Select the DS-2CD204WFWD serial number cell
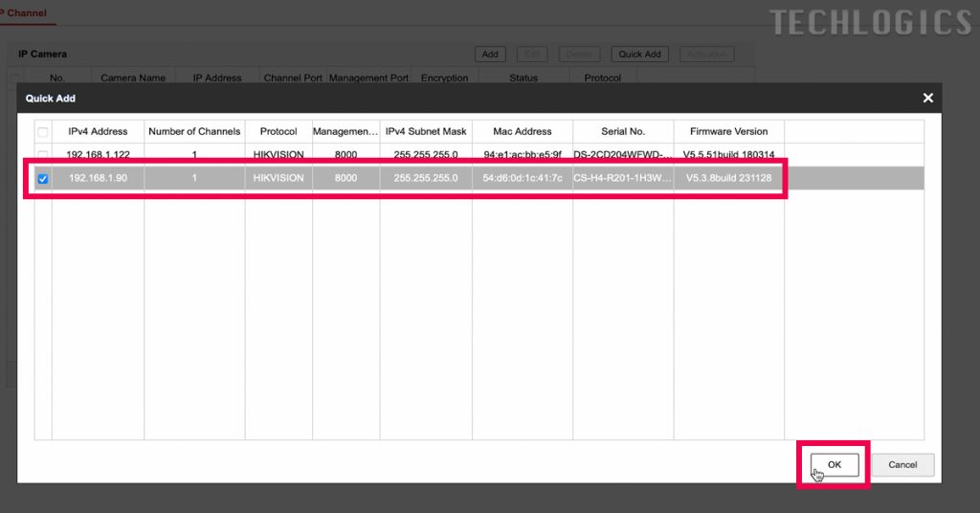Viewport: 980px width, 513px height. pyautogui.click(x=623, y=154)
